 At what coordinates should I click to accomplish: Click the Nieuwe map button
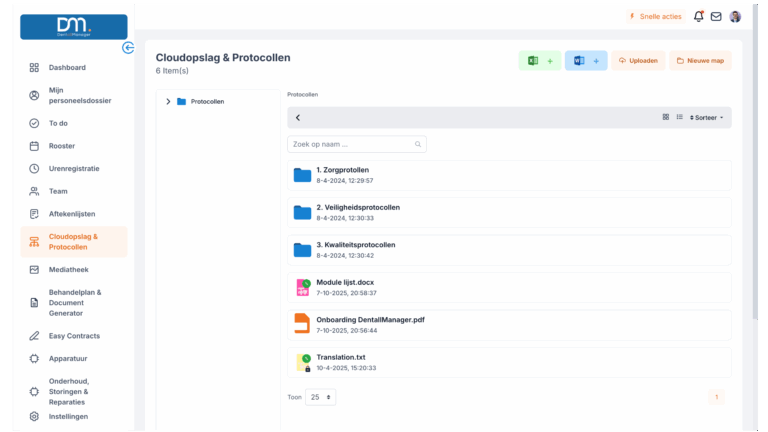(x=700, y=61)
